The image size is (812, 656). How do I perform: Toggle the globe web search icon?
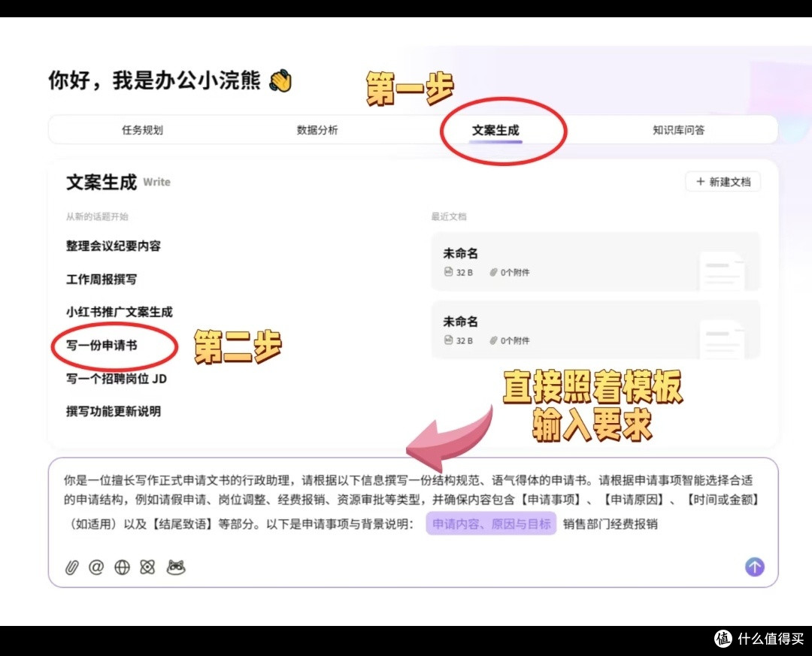tap(123, 567)
